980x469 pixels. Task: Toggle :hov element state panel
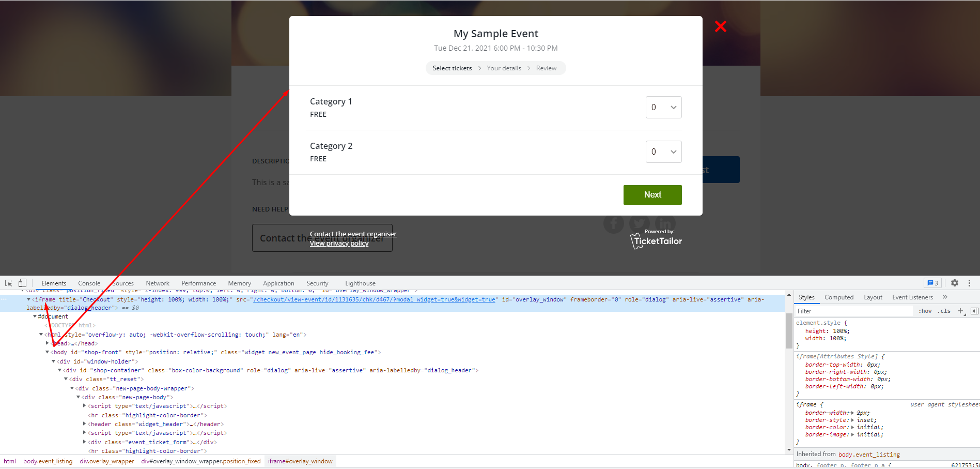(925, 311)
